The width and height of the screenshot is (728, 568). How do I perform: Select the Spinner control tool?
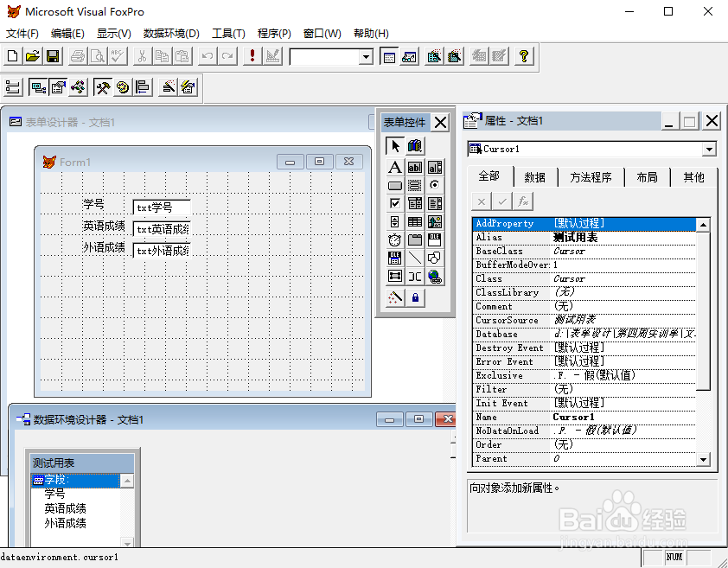(394, 221)
